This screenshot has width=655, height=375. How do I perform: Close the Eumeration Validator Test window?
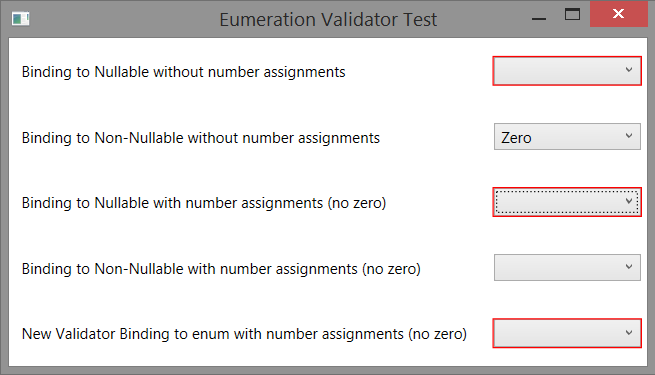click(618, 14)
